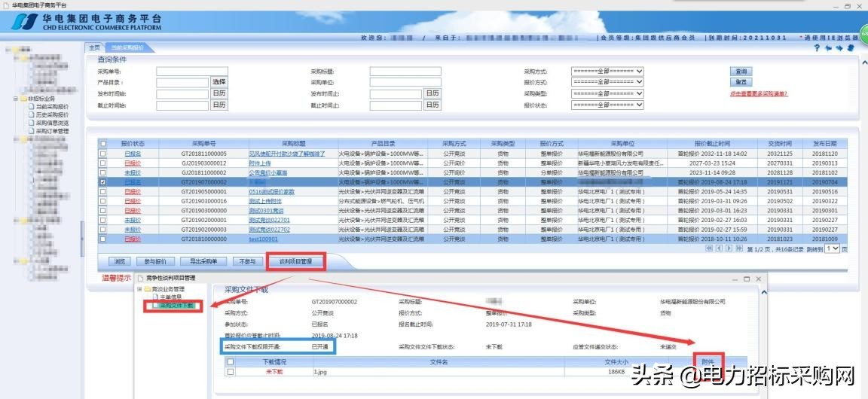868x399 pixels.
Task: Collapse the 非招标业务 tree node
Action: pos(16,99)
